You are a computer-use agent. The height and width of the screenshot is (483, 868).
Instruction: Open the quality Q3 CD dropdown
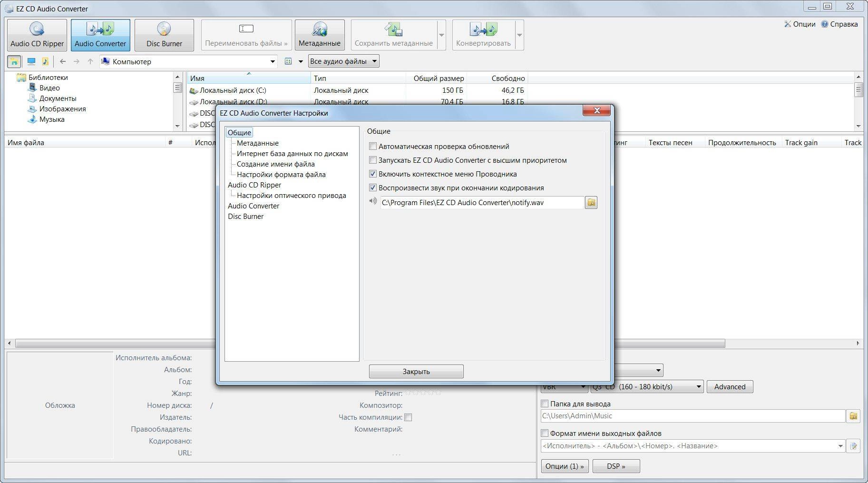[x=647, y=387]
